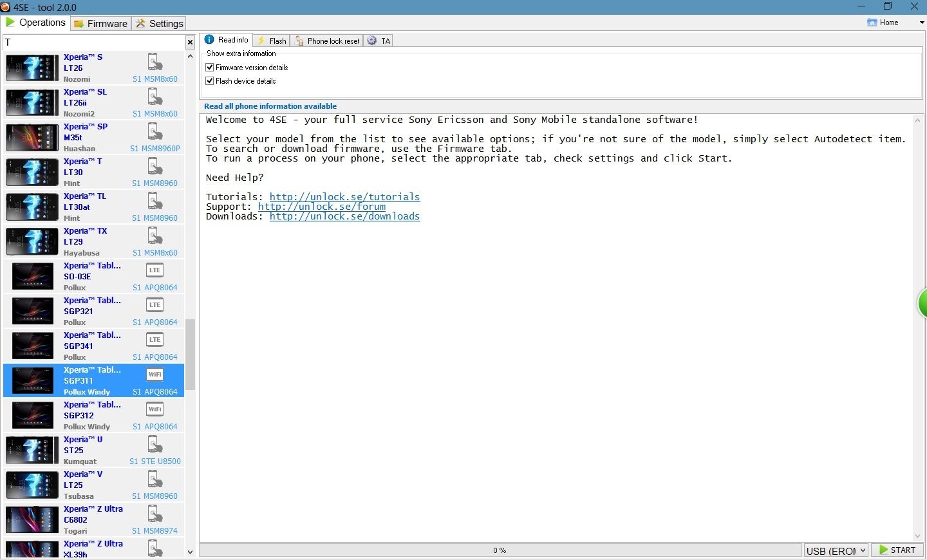Click the phone icon for Xperia SL LT26ii
Viewport: 927px width, 560px height.
pos(155,97)
